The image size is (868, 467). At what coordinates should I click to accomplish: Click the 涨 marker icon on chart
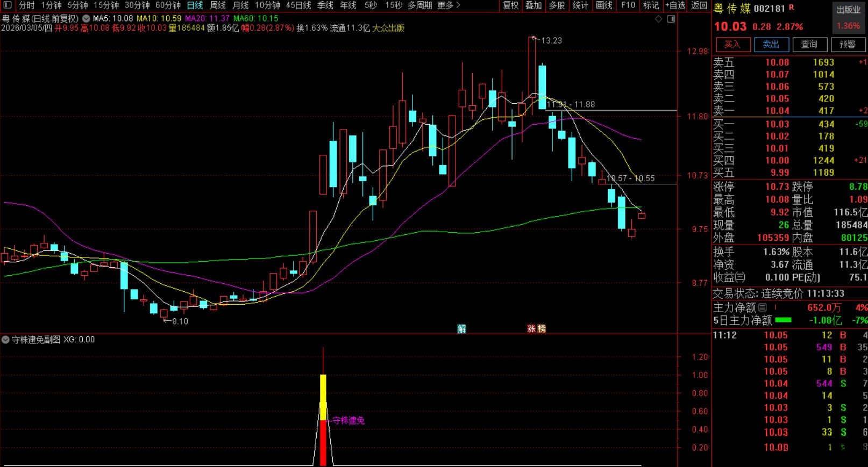click(x=531, y=329)
